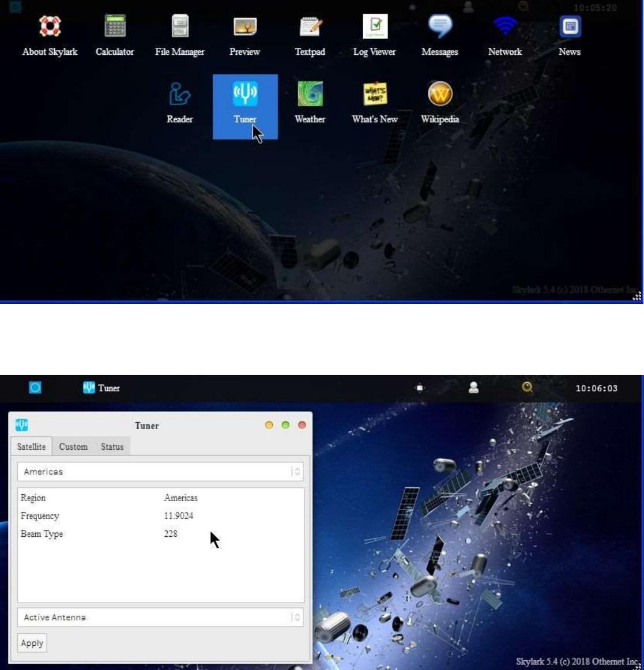Open the Status tab
Viewport: 644px width, 670px height.
point(112,446)
